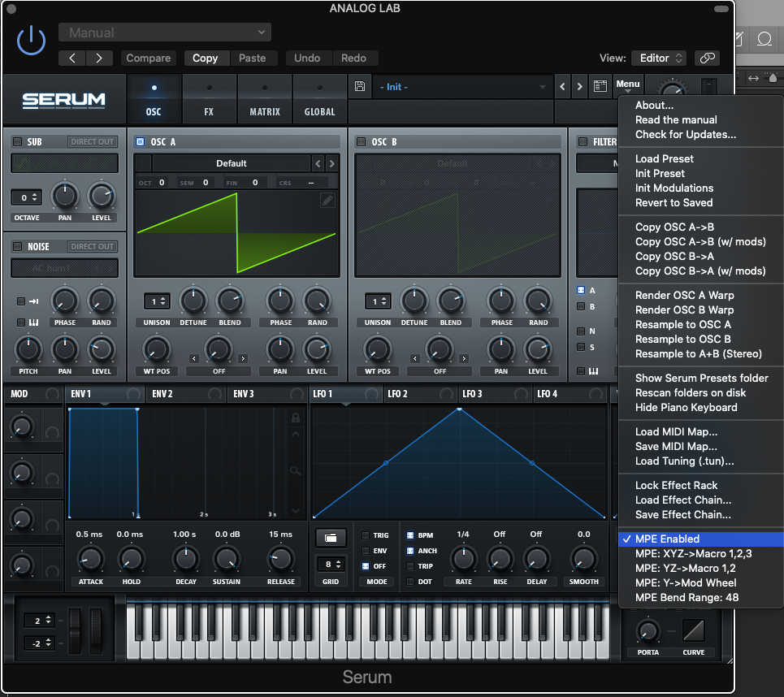Click the link icon next to Editor view
This screenshot has width=784, height=697.
tap(708, 58)
